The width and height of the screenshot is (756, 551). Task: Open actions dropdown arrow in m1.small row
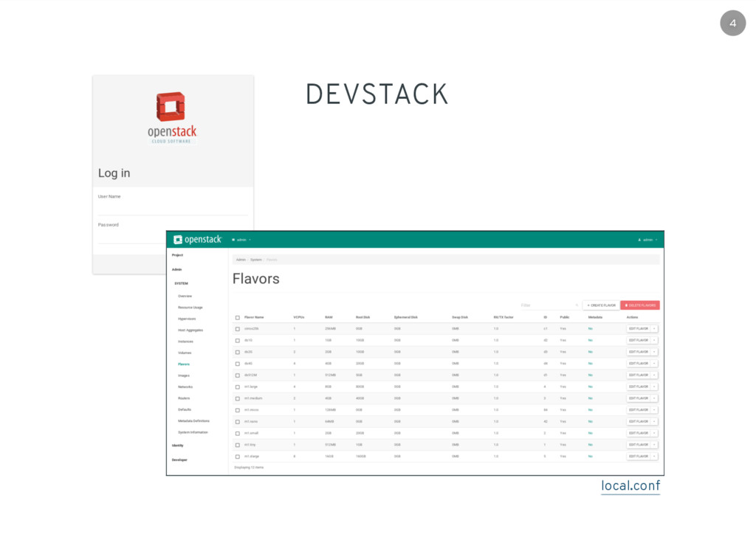coord(654,433)
